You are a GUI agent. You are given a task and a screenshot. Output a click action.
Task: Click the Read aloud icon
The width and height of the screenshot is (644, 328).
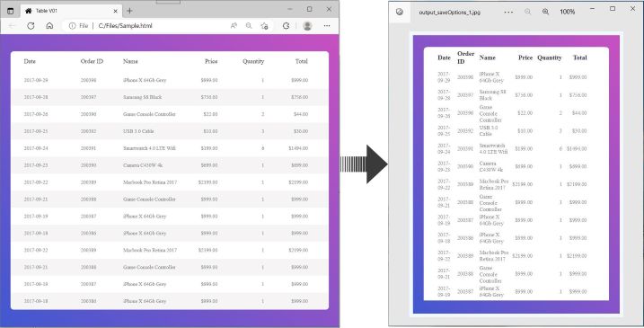[234, 26]
